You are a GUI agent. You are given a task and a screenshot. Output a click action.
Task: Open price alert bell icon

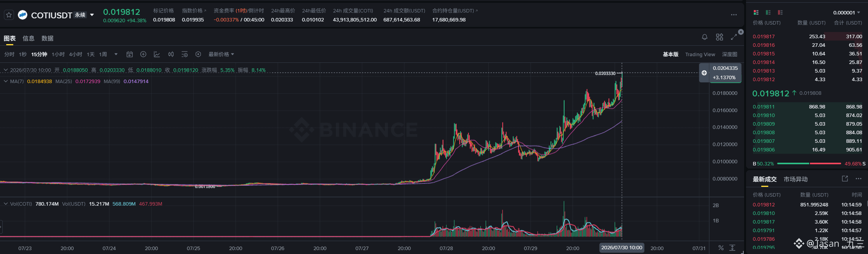pyautogui.click(x=704, y=37)
